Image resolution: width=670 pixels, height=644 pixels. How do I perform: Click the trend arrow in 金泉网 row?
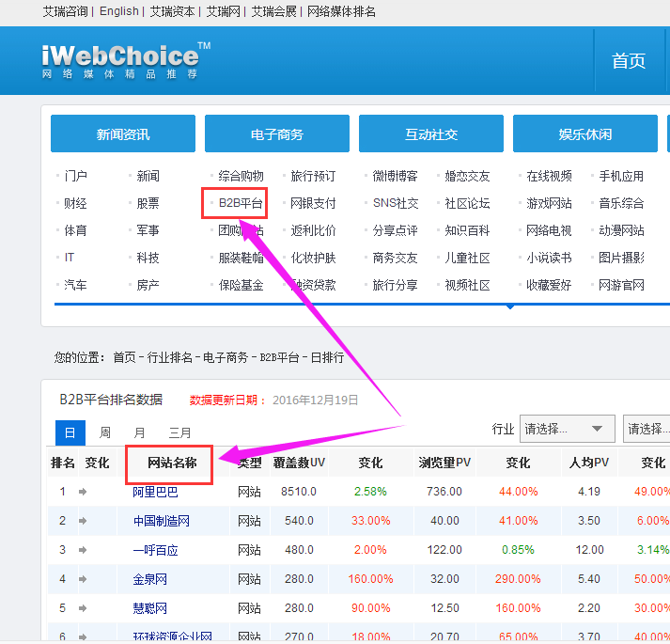(x=83, y=579)
